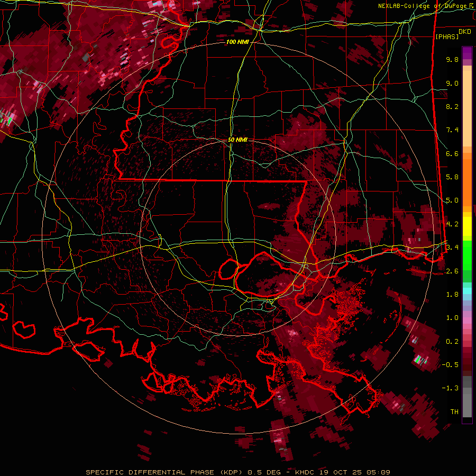Image resolution: width=476 pixels, height=476 pixels.
Task: Click the orange segment of color bar
Action: click(467, 179)
